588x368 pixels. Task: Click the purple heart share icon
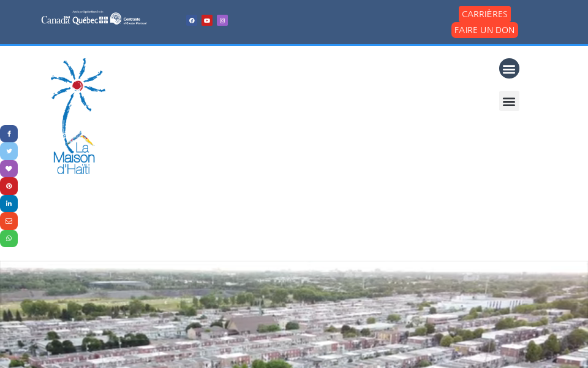[9, 169]
